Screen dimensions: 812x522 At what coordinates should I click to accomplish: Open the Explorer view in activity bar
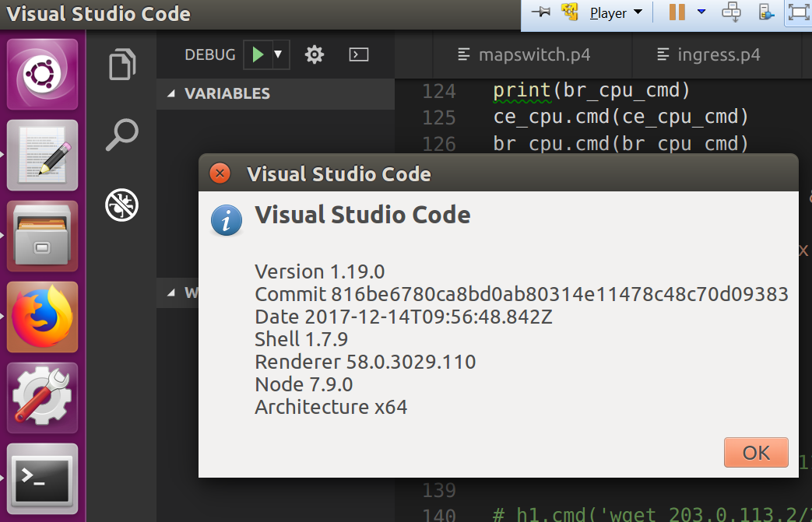123,64
